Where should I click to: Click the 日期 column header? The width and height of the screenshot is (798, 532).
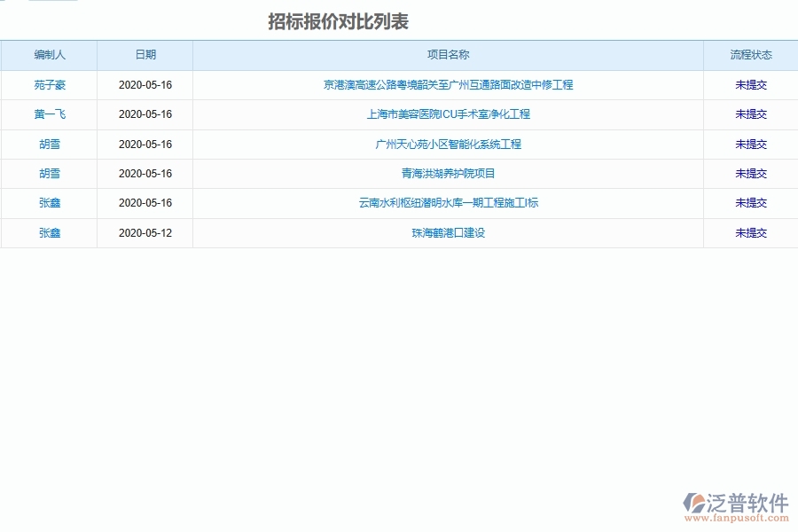[x=145, y=54]
